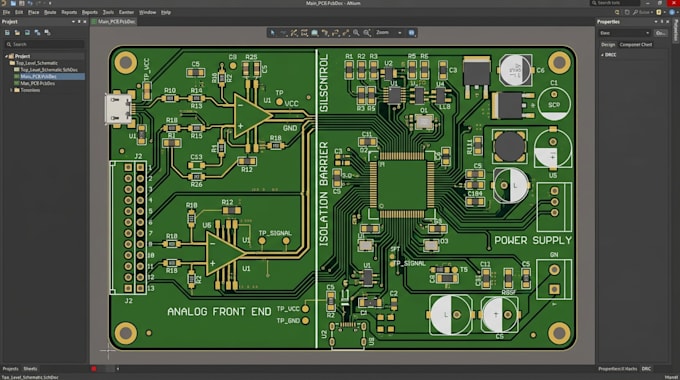680x380 pixels.
Task: Pin the Project panel with the pin icon
Action: [79, 22]
